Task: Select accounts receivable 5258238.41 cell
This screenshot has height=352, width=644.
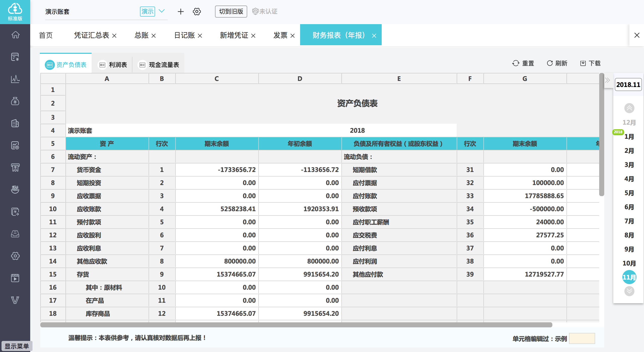Action: (217, 209)
